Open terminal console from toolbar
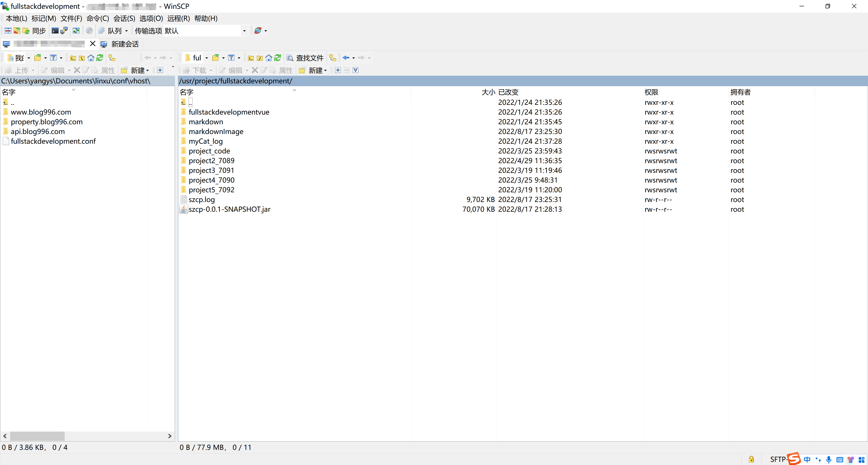The image size is (868, 465). (55, 31)
